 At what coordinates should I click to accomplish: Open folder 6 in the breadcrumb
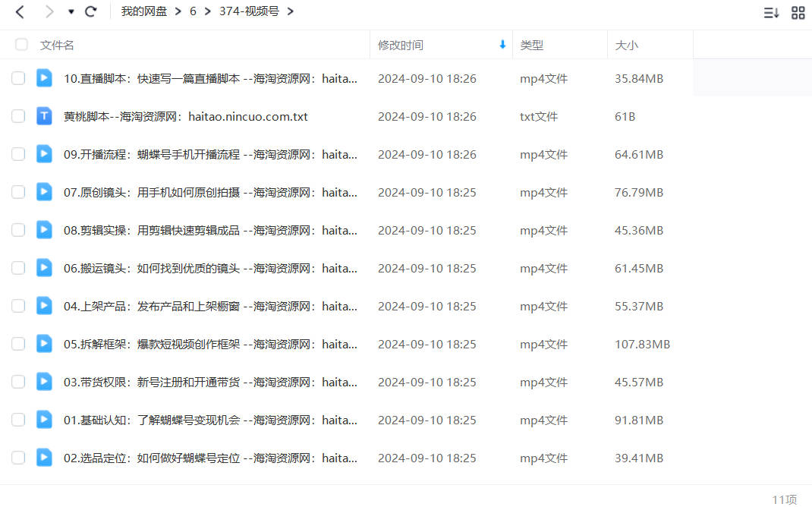[x=193, y=11]
